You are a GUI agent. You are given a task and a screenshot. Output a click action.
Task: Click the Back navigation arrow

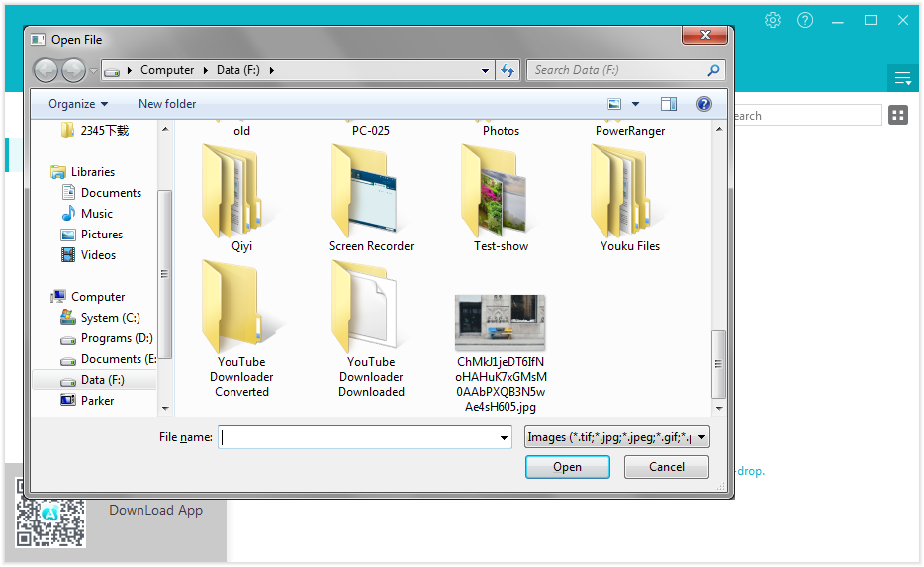46,70
